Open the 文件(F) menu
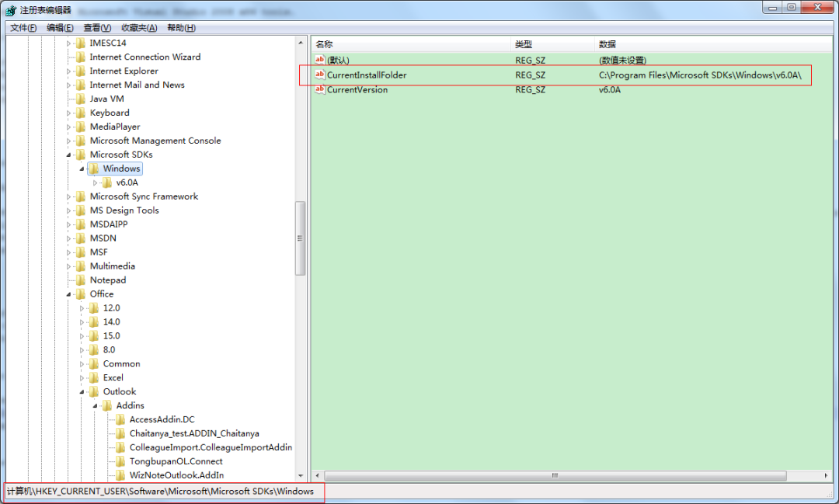 [x=23, y=28]
